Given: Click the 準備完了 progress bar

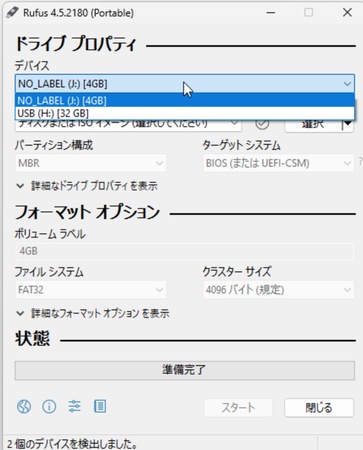Looking at the screenshot, I should pyautogui.click(x=185, y=370).
